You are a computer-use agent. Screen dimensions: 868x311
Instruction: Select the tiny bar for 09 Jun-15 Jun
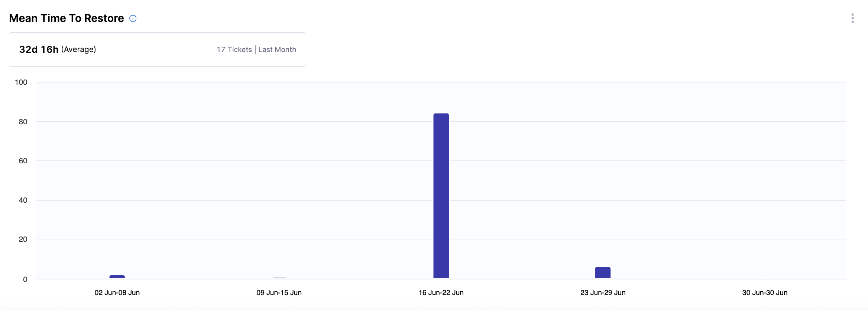pyautogui.click(x=279, y=278)
